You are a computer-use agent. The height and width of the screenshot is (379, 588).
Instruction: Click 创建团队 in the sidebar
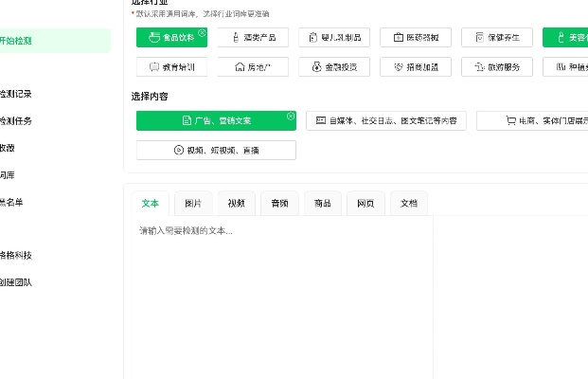(16, 282)
